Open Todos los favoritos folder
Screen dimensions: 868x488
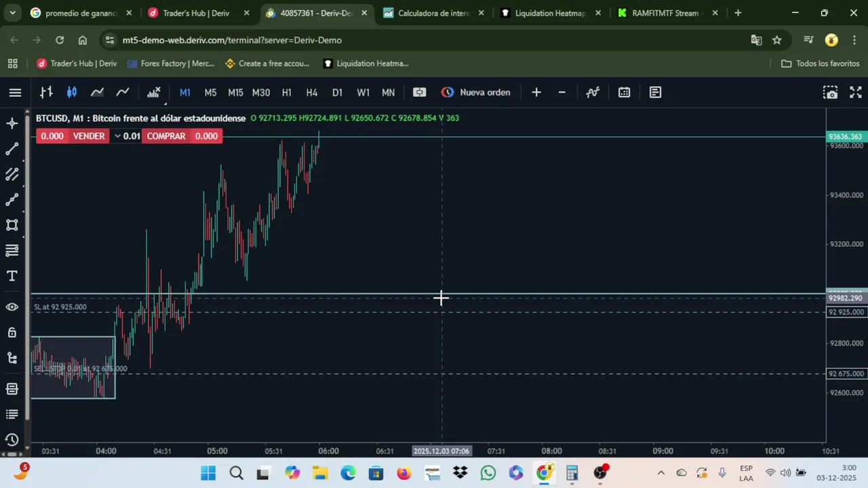pos(821,63)
